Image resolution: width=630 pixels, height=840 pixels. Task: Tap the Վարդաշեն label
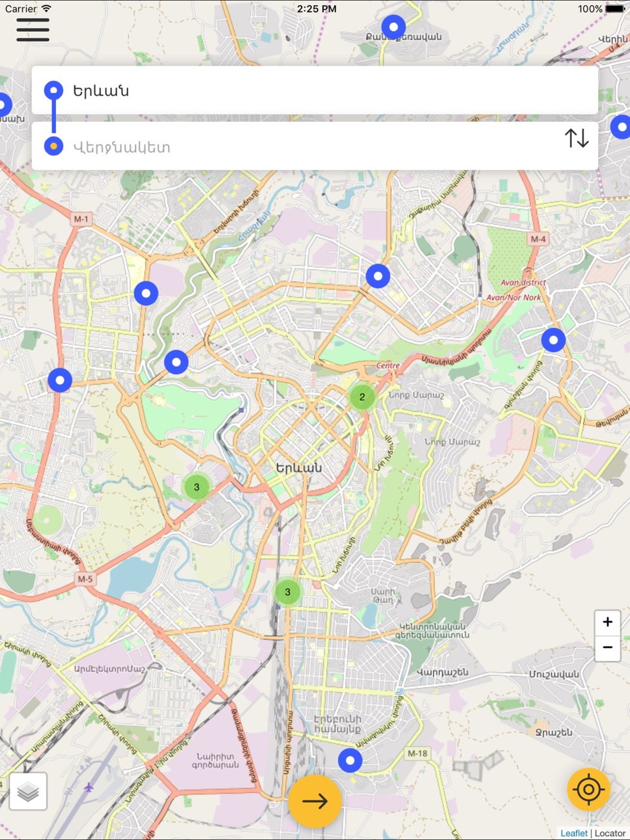tap(442, 672)
